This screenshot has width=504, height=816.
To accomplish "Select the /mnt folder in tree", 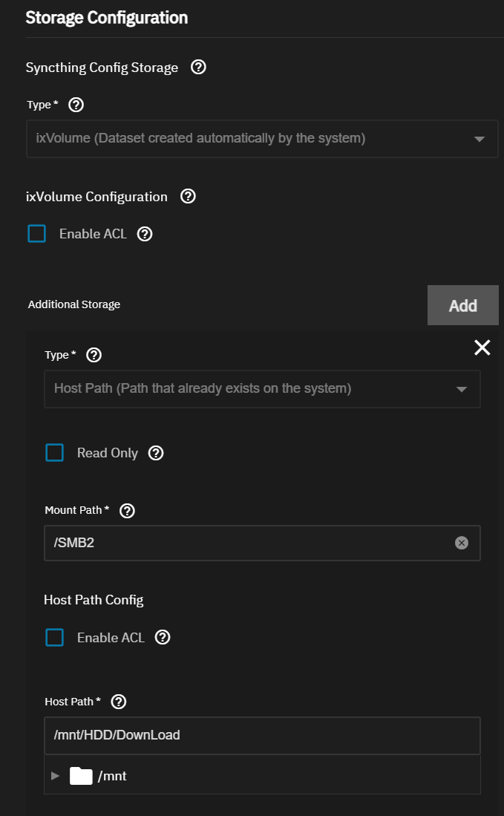I will (112, 777).
